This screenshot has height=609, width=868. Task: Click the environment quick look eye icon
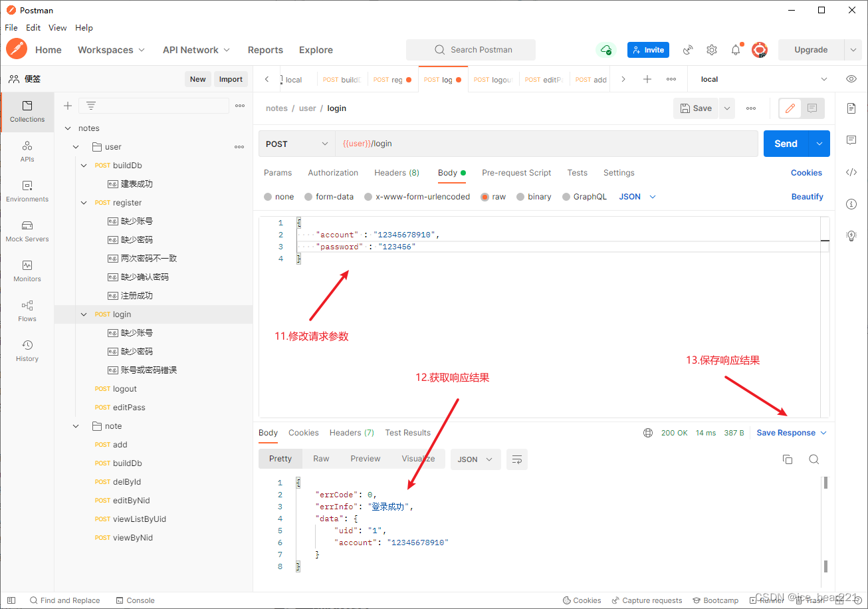(851, 79)
